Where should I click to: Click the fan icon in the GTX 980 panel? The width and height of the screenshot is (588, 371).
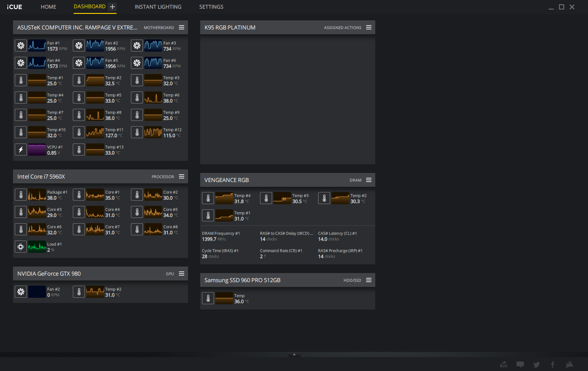click(x=21, y=292)
